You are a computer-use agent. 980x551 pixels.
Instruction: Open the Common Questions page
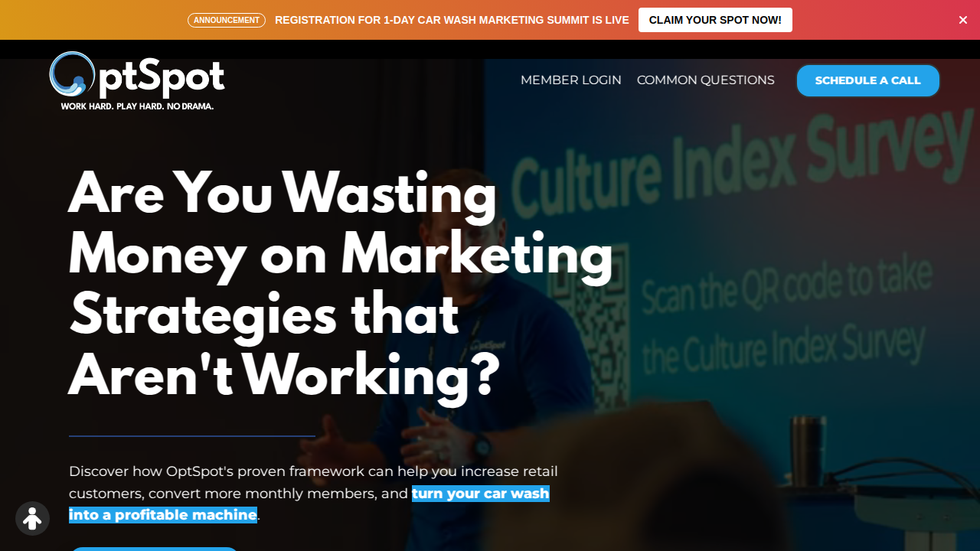tap(706, 80)
